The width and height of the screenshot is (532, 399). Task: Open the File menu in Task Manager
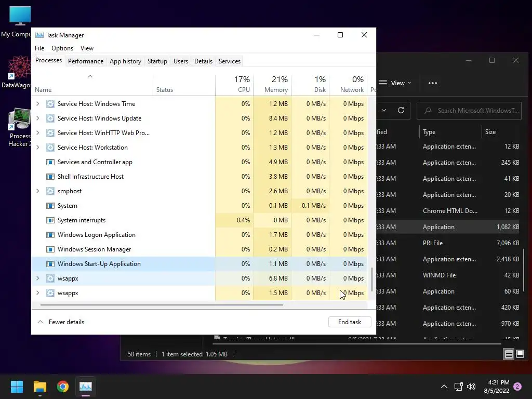point(39,48)
